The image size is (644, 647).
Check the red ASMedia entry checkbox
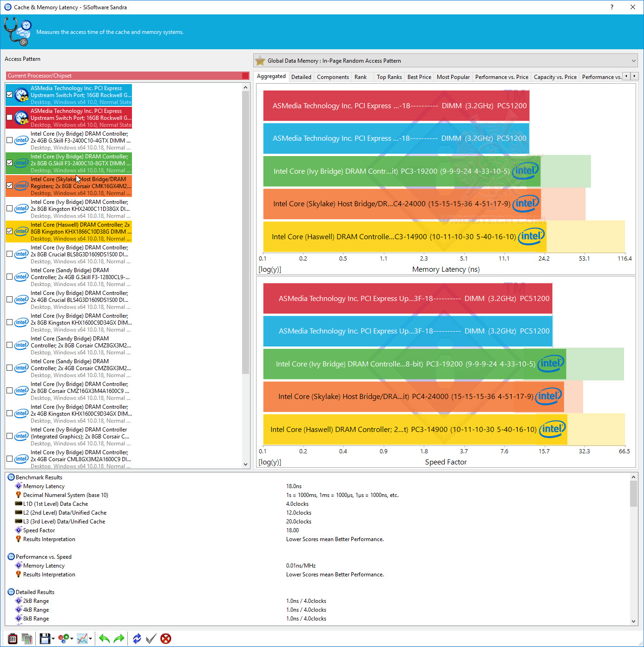(x=9, y=118)
